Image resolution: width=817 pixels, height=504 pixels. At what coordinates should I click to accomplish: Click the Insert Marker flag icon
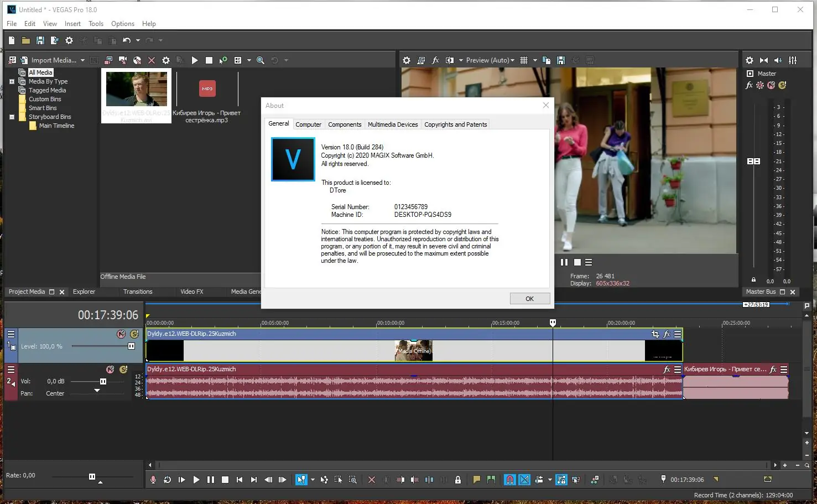pyautogui.click(x=476, y=480)
